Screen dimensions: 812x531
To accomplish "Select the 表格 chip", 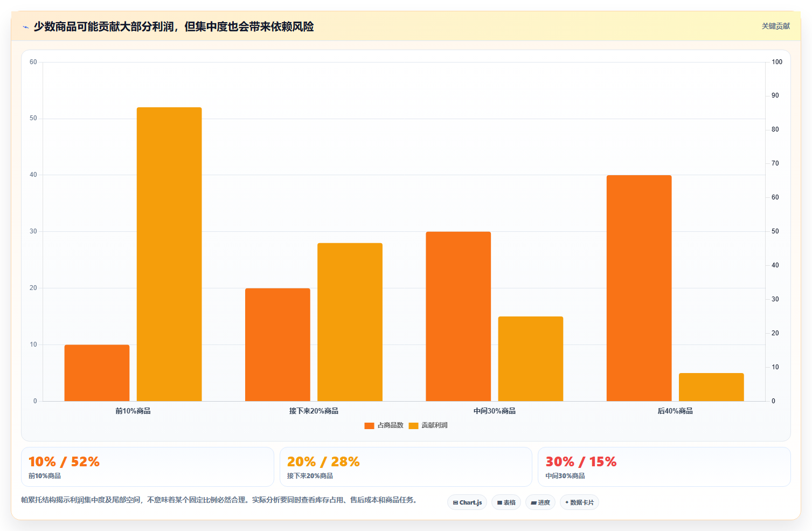I will 506,502.
